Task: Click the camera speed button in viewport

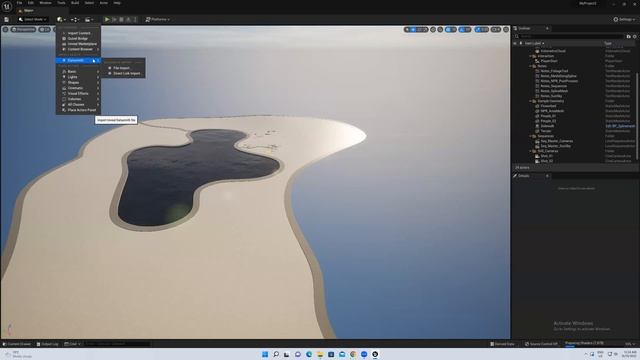Action: coord(496,29)
